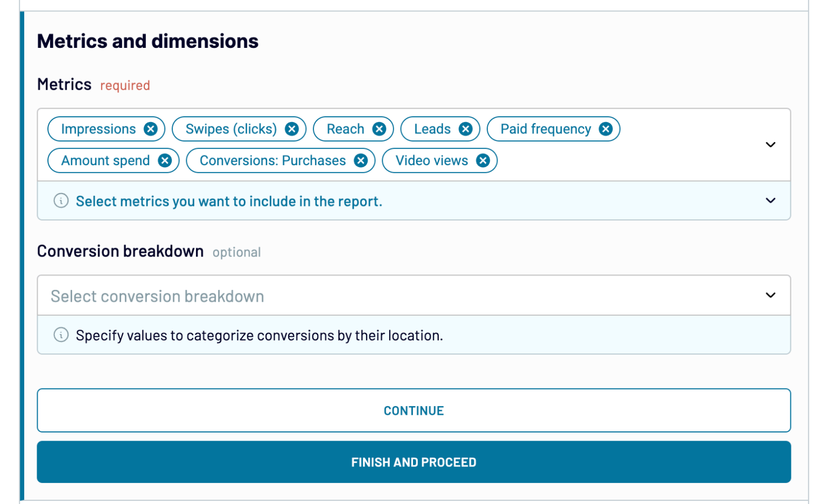Click the FINISH AND PROCEED button
This screenshot has height=504, width=827.
413,462
